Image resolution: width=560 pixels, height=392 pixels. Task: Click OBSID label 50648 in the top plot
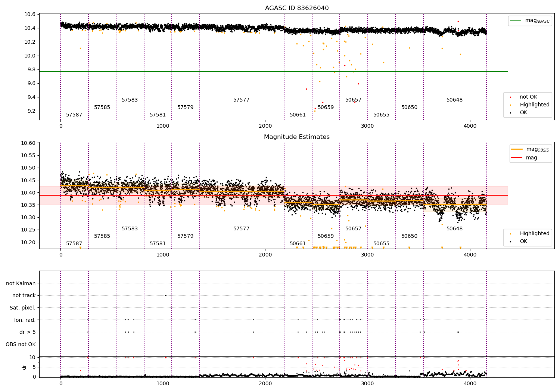[455, 100]
